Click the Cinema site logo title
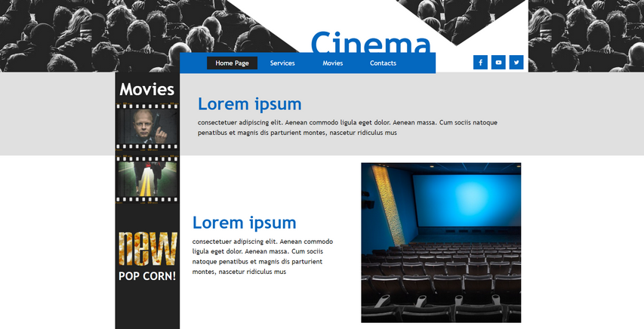This screenshot has width=644, height=329. click(x=370, y=44)
